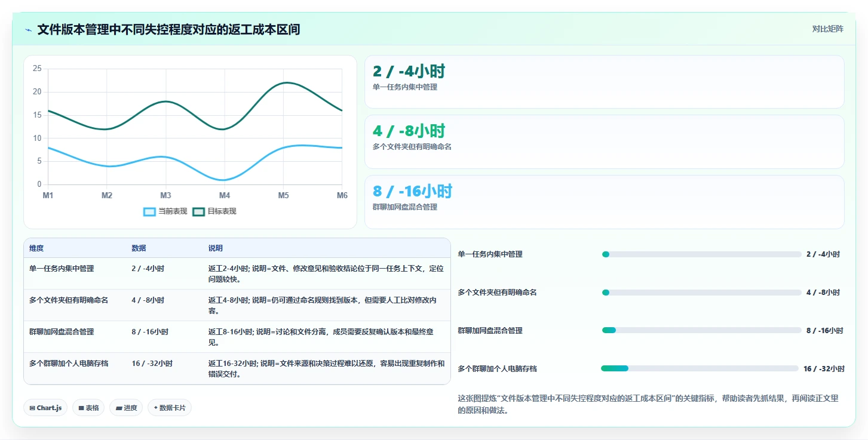Click the 目标表现 green legend swatch
The image size is (868, 440).
[x=198, y=211]
